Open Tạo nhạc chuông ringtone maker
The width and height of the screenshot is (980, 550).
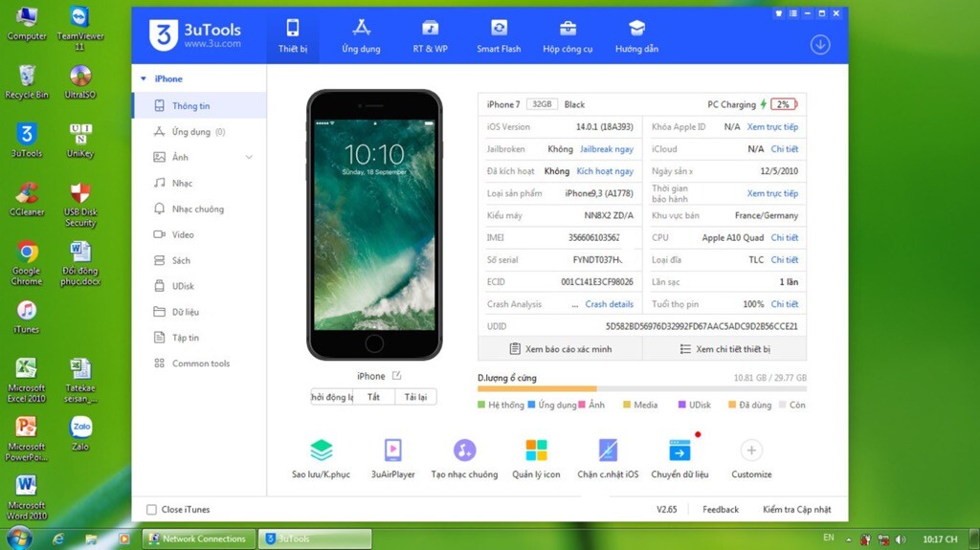tap(464, 459)
